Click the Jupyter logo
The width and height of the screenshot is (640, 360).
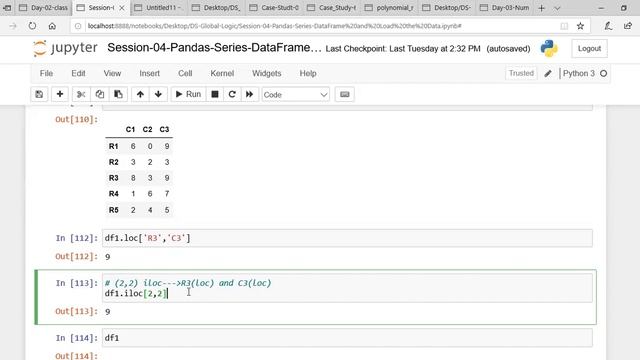coord(65,48)
